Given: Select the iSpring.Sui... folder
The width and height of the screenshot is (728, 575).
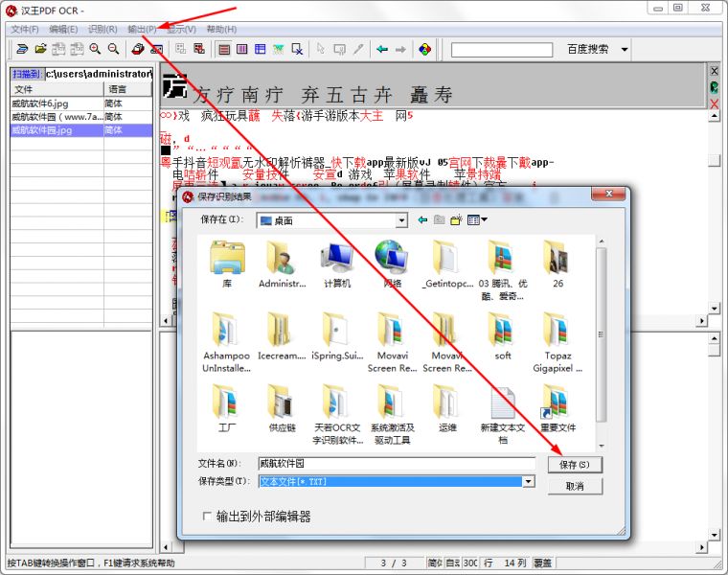Looking at the screenshot, I should point(337,335).
